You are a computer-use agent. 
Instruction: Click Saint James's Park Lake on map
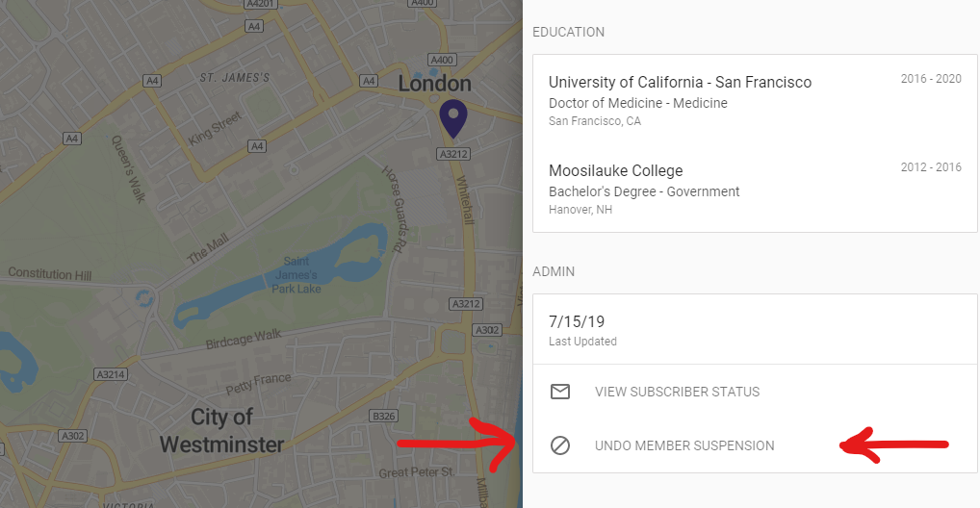pos(297,275)
